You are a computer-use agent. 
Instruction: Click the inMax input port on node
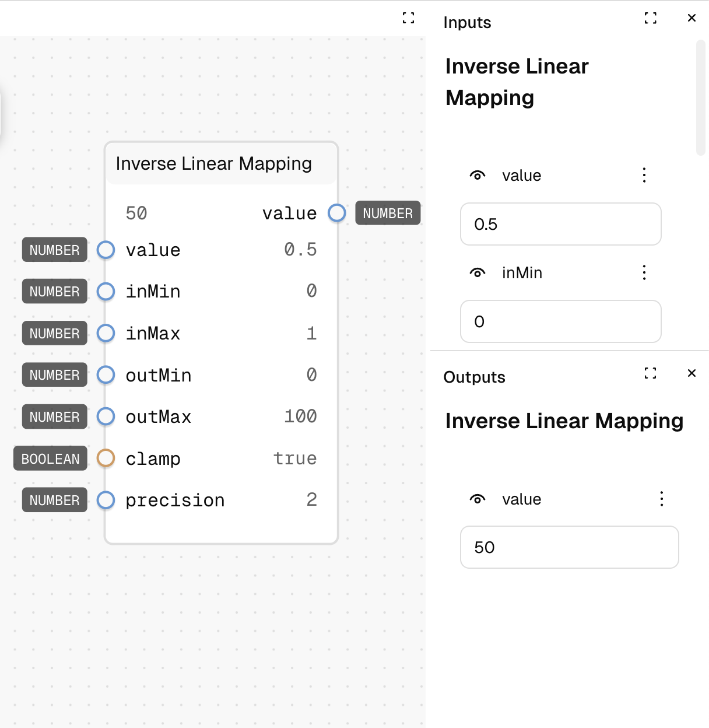(x=106, y=333)
